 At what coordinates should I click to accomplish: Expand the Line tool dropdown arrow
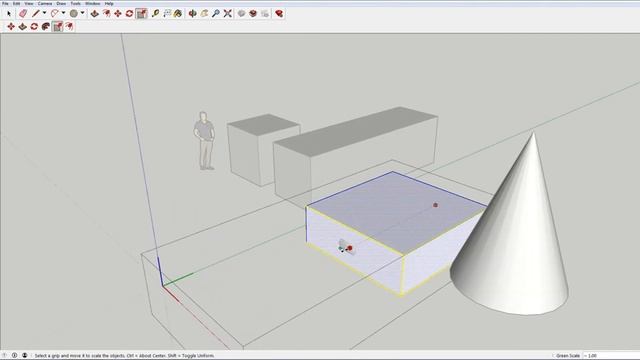click(44, 13)
